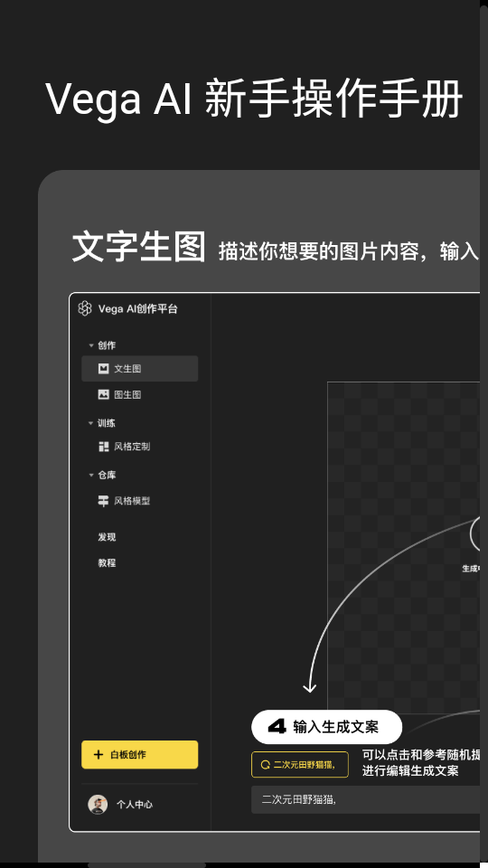Image resolution: width=488 pixels, height=868 pixels.
Task: Click the 文字生图 heading
Action: pos(139,247)
